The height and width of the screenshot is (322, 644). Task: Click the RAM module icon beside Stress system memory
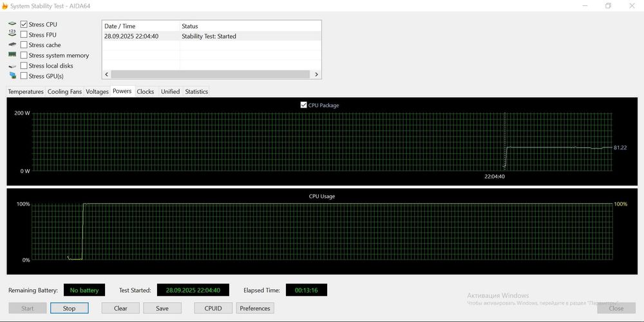(12, 54)
